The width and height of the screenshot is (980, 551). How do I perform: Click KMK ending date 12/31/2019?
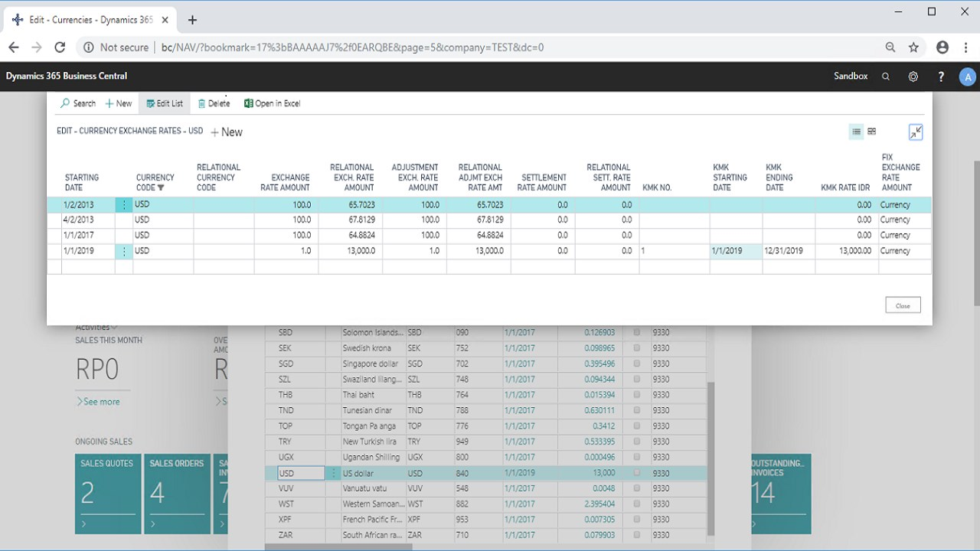(x=789, y=251)
